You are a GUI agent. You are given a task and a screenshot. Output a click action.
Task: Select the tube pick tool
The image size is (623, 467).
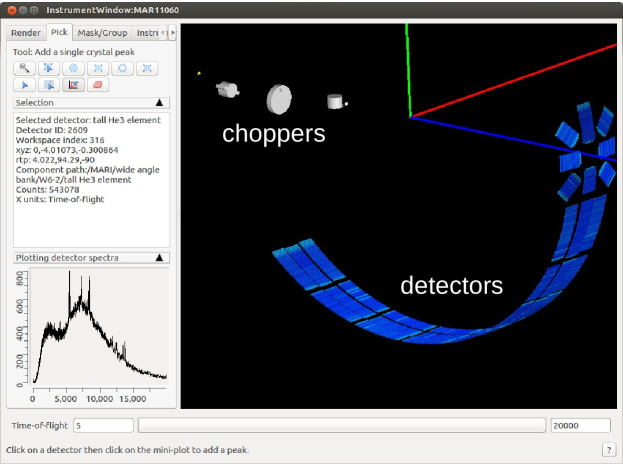tap(48, 85)
